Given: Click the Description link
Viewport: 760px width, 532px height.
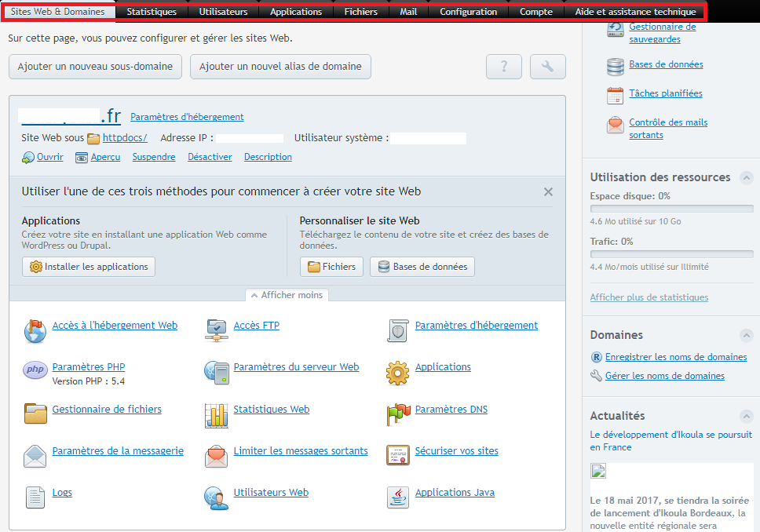Looking at the screenshot, I should click(268, 157).
